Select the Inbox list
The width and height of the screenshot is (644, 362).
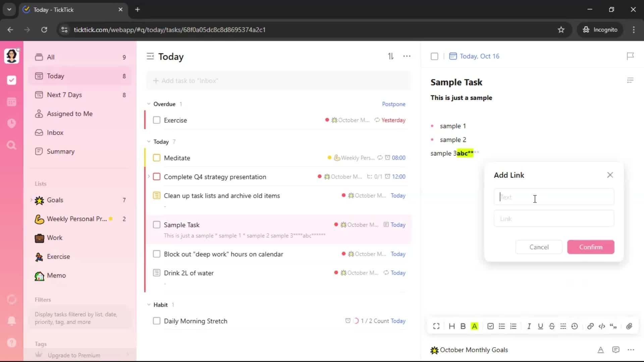(x=55, y=132)
